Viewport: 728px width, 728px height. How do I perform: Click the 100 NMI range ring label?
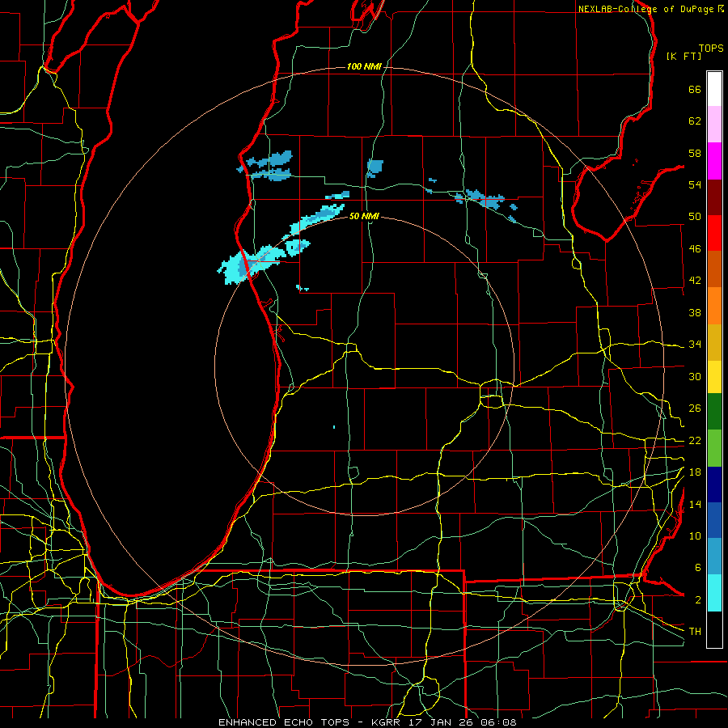(x=364, y=67)
